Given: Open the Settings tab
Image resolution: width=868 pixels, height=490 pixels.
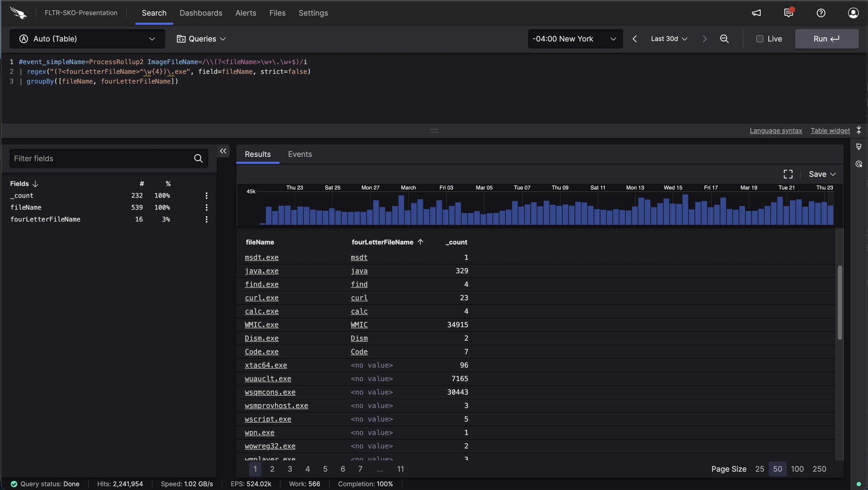Looking at the screenshot, I should (313, 13).
